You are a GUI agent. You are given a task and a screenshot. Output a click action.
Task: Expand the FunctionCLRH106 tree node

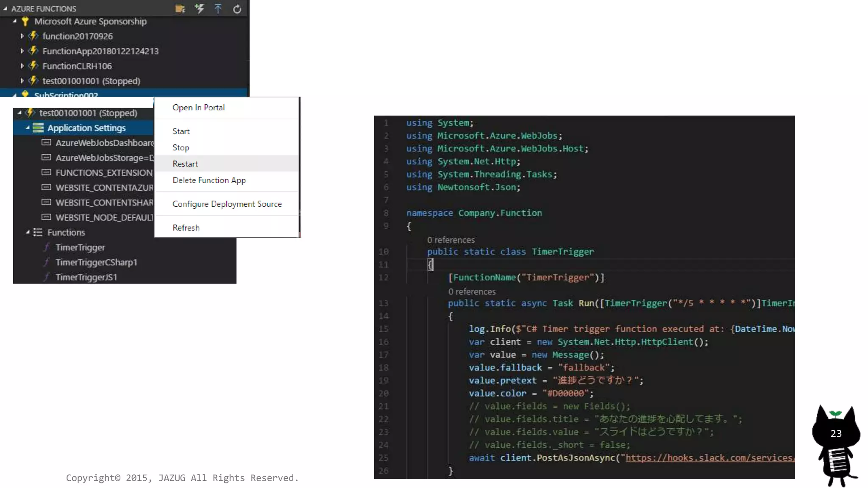(22, 66)
